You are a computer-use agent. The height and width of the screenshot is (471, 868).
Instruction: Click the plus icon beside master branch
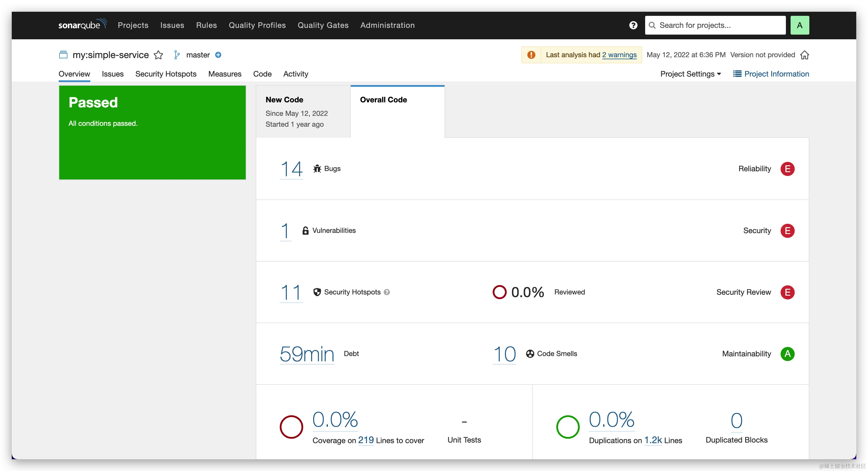point(218,55)
